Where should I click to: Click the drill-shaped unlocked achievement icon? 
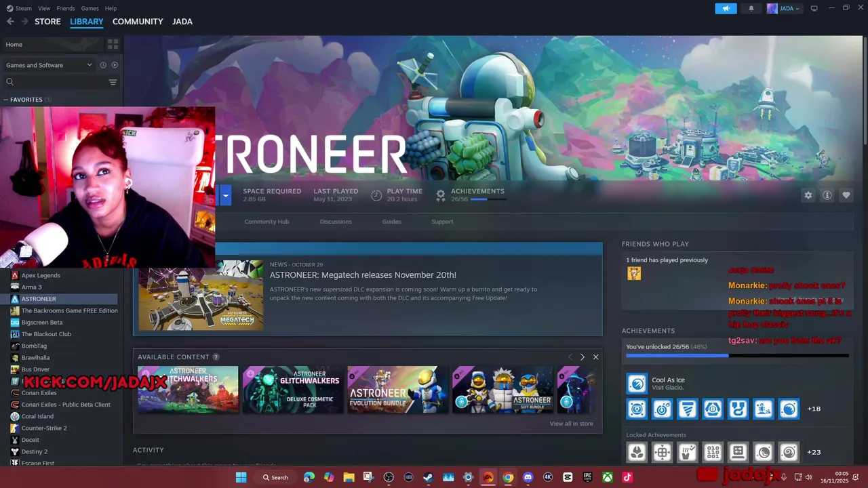[687, 409]
